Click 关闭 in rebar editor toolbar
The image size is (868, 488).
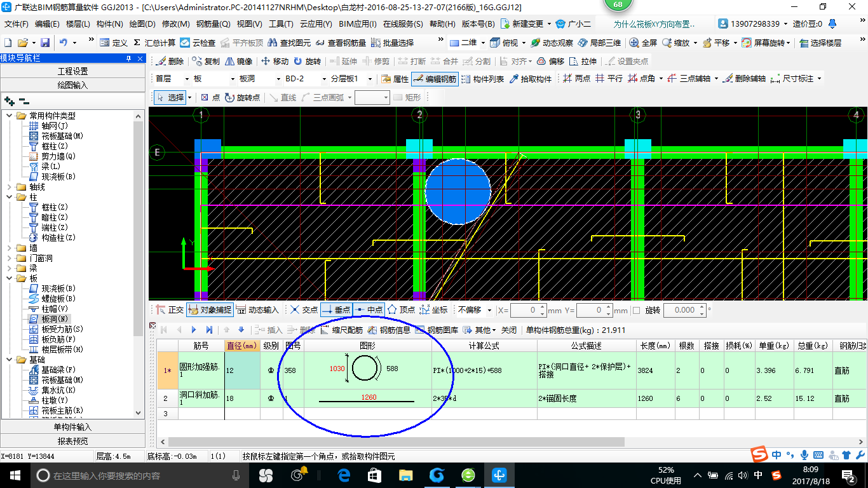click(x=509, y=330)
